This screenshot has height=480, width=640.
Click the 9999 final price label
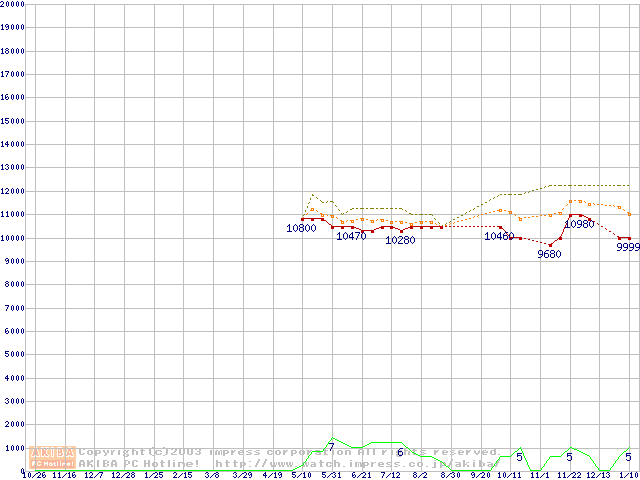point(628,247)
